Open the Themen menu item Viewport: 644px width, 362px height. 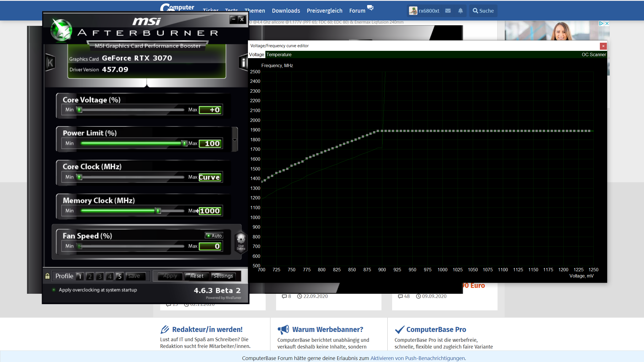click(x=255, y=11)
